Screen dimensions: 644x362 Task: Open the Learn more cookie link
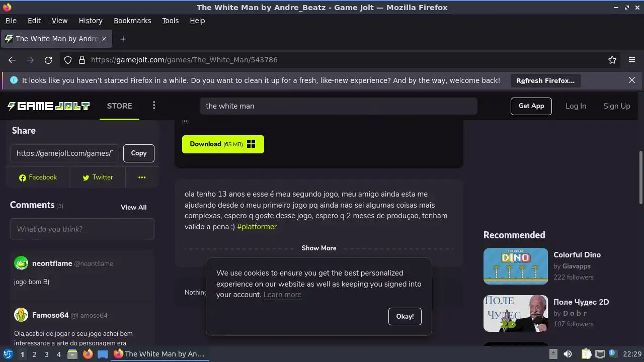282,295
